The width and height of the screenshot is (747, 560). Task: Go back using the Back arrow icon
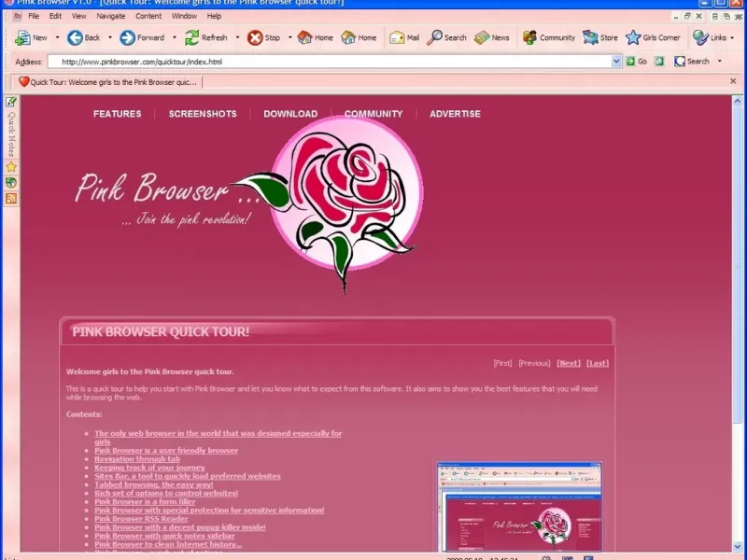tap(75, 37)
